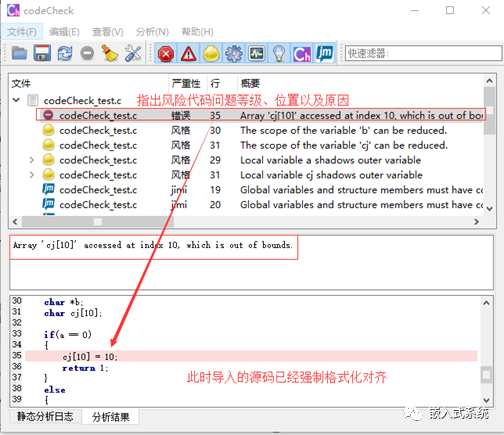504x435 pixels.
Task: Toggle the warning triangle filter button
Action: pyautogui.click(x=189, y=53)
